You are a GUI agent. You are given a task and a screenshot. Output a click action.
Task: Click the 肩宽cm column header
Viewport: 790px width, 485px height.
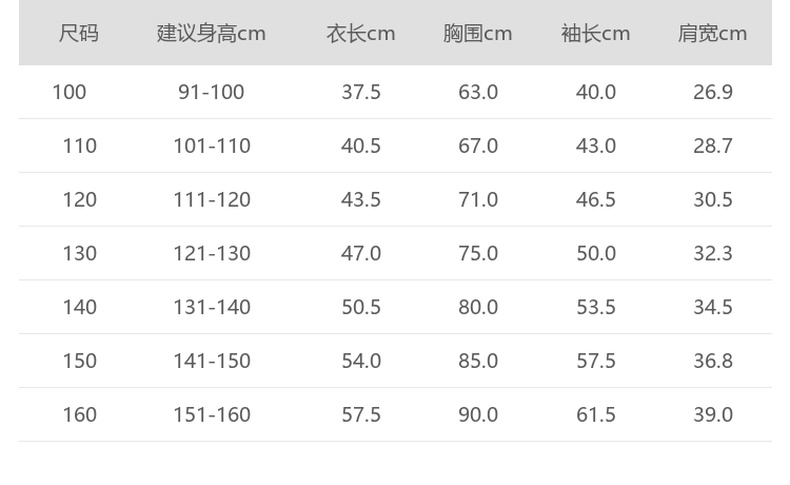coord(713,33)
